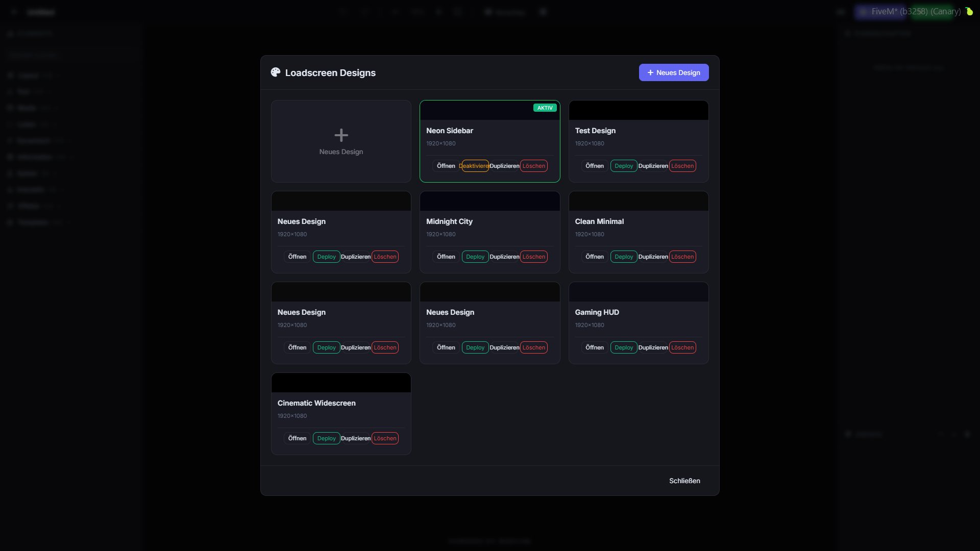Deploy the Clean Minimal design
This screenshot has width=980, height=551.
[x=624, y=257]
